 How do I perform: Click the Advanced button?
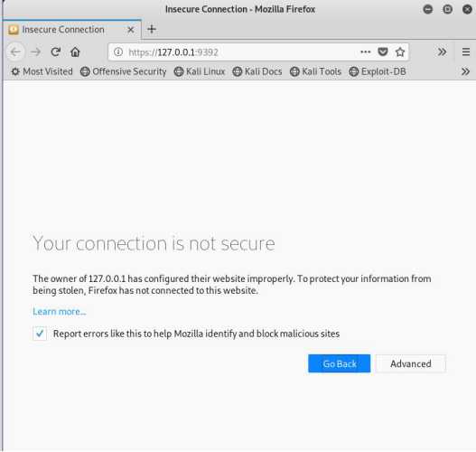tap(411, 363)
